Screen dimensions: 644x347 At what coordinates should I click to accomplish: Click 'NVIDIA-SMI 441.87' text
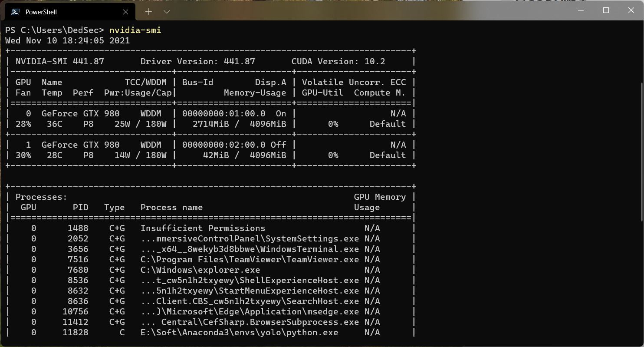pyautogui.click(x=60, y=62)
